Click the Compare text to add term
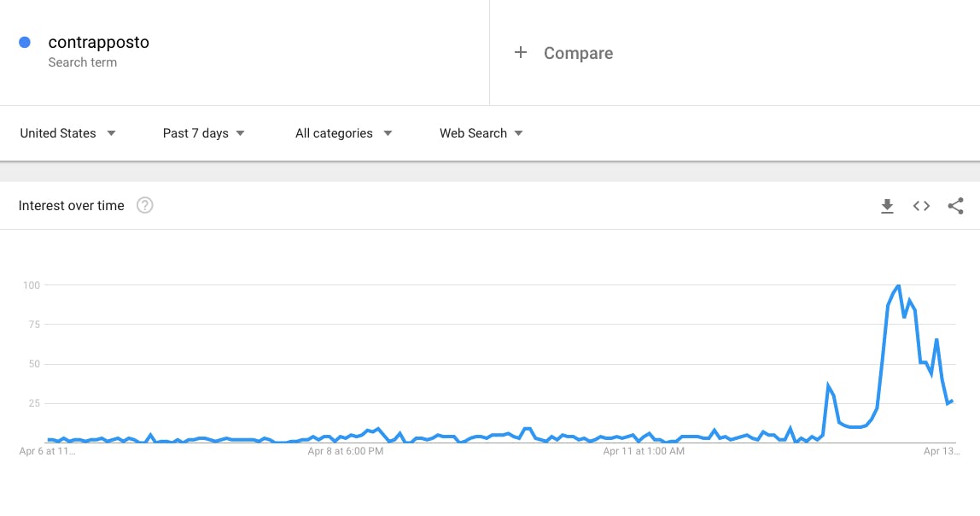Screen dimensions: 980x516 point(578,53)
